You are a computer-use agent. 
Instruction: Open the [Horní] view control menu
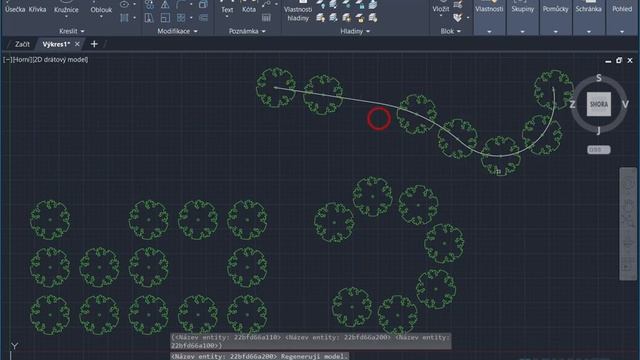(x=22, y=60)
